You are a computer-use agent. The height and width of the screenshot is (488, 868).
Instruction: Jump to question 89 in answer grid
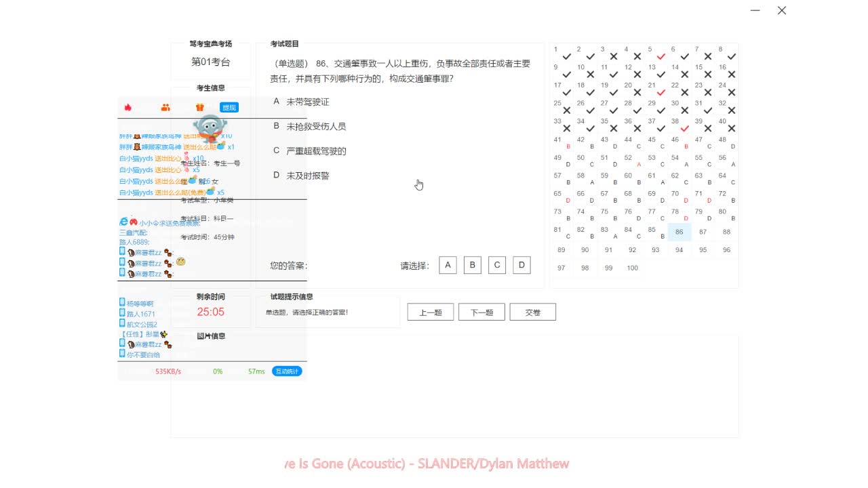pos(561,250)
